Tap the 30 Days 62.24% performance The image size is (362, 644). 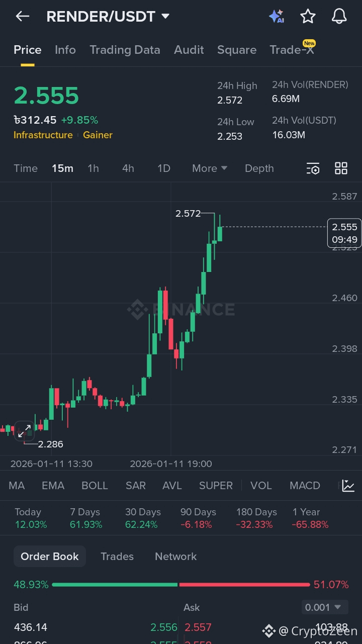point(143,518)
